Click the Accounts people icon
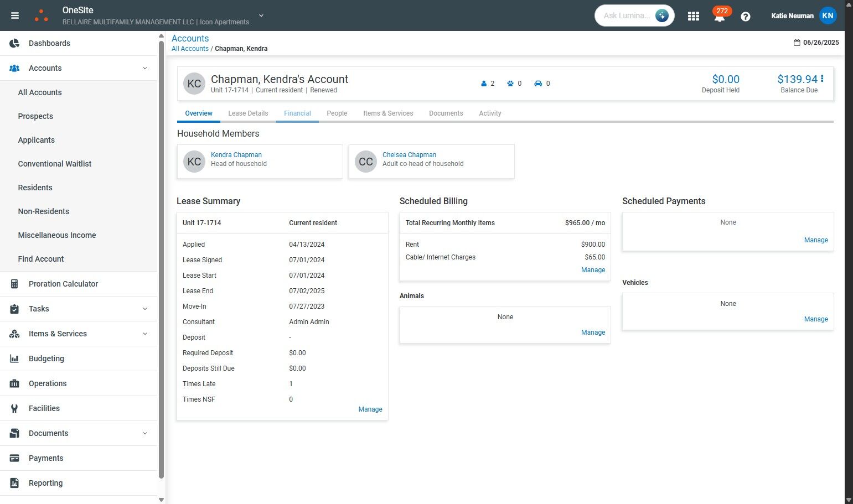Image resolution: width=853 pixels, height=504 pixels. (15, 68)
